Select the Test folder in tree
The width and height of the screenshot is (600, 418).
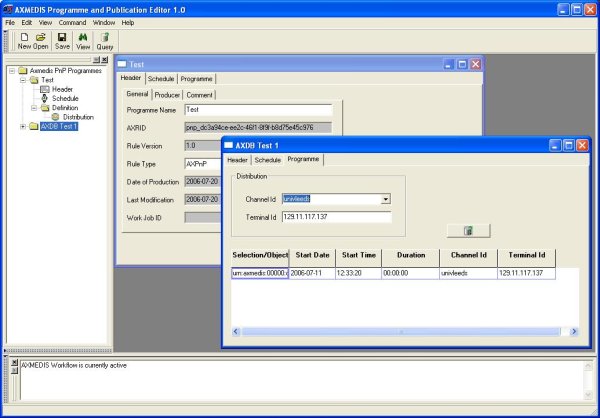[47, 80]
